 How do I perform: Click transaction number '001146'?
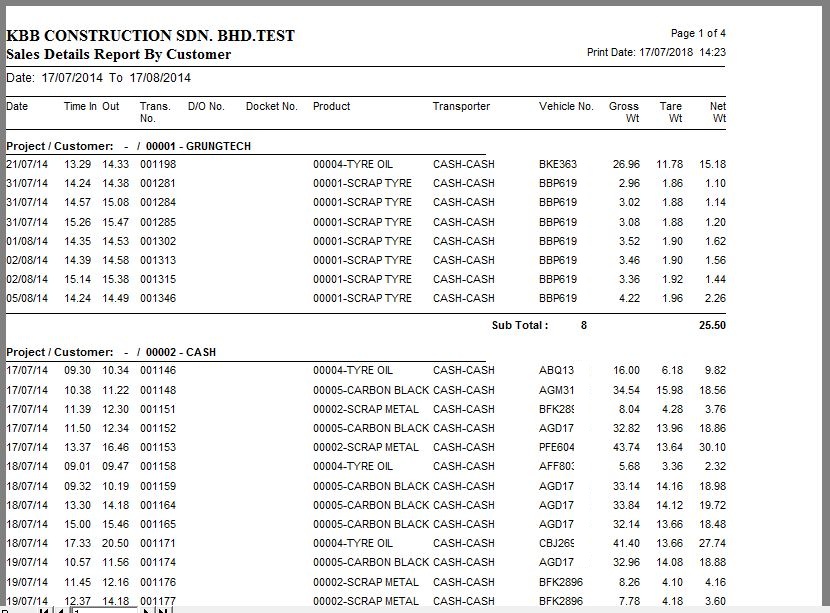click(x=158, y=371)
